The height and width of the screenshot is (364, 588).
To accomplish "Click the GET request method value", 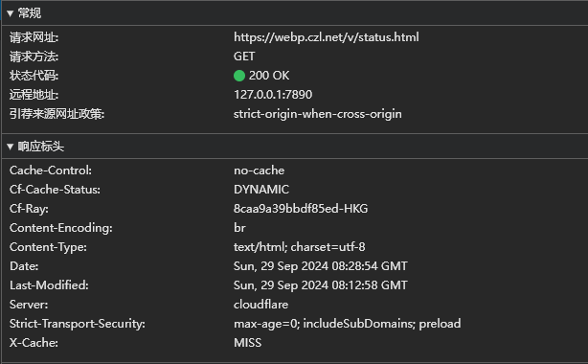I will click(x=244, y=57).
